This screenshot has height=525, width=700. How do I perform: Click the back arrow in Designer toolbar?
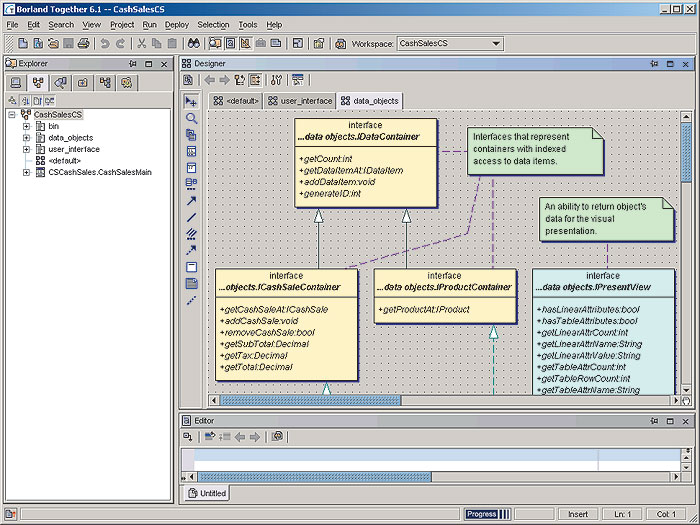pyautogui.click(x=209, y=80)
